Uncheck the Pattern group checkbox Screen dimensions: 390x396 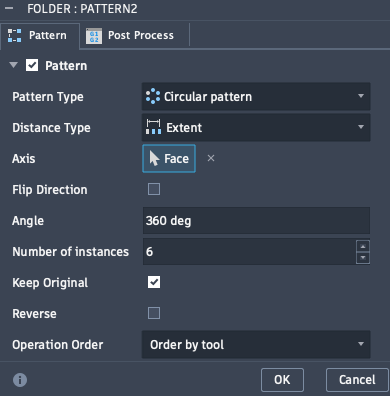pos(32,65)
